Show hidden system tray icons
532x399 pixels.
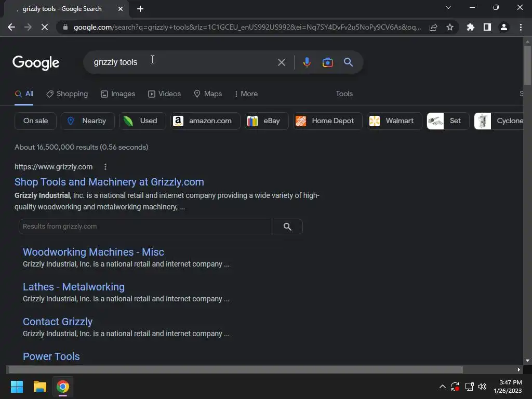(443, 387)
